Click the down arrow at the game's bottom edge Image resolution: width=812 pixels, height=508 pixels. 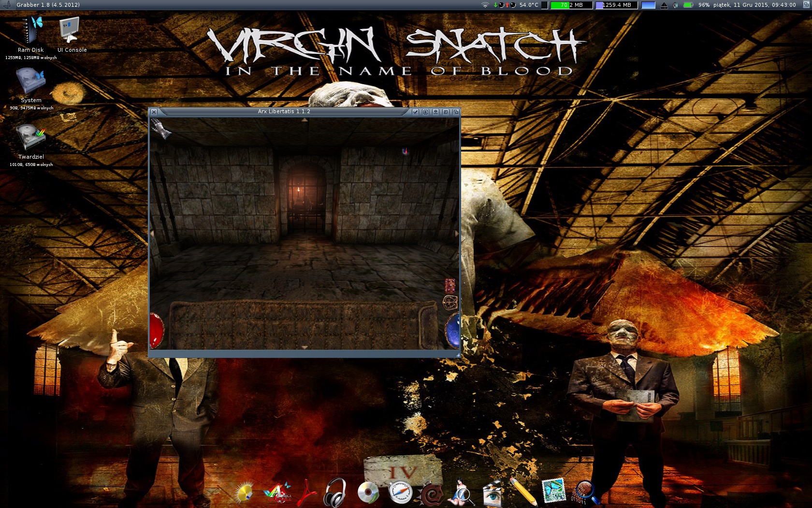304,347
